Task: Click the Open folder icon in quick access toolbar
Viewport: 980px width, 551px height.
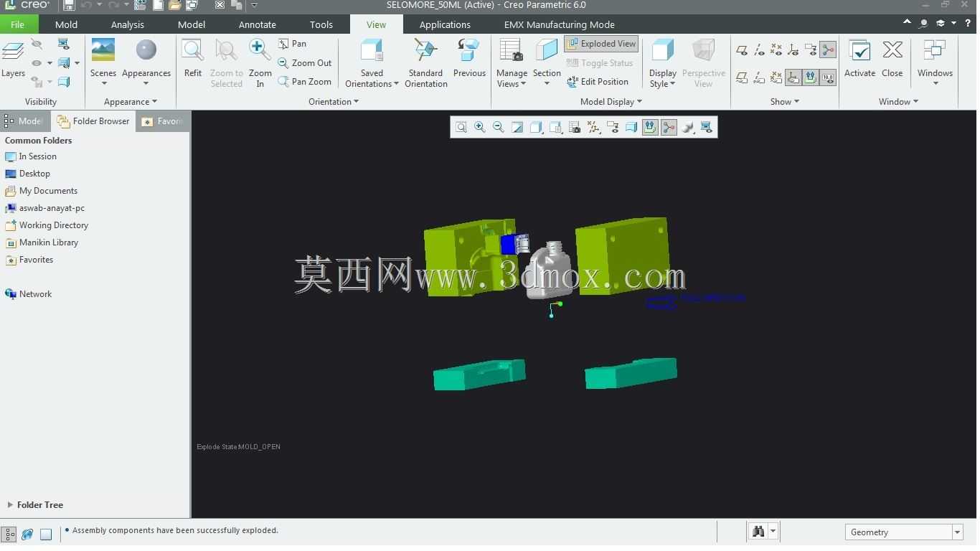Action: (x=174, y=5)
